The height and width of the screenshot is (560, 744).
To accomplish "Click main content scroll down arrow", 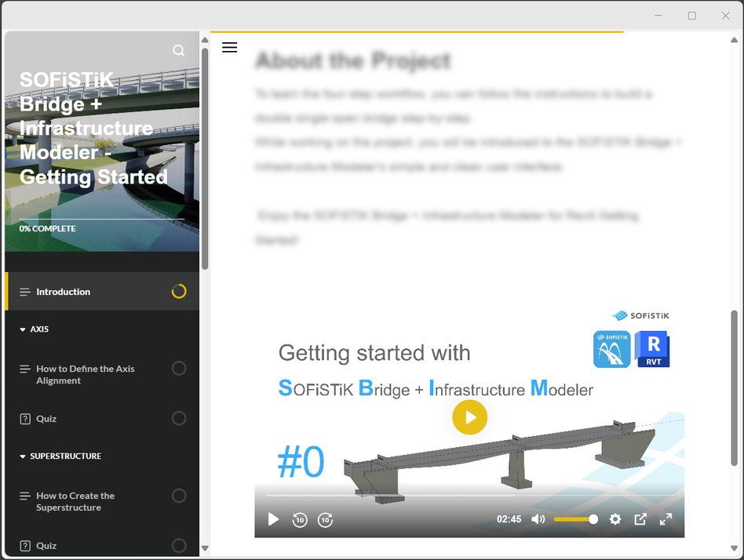I will click(x=734, y=548).
